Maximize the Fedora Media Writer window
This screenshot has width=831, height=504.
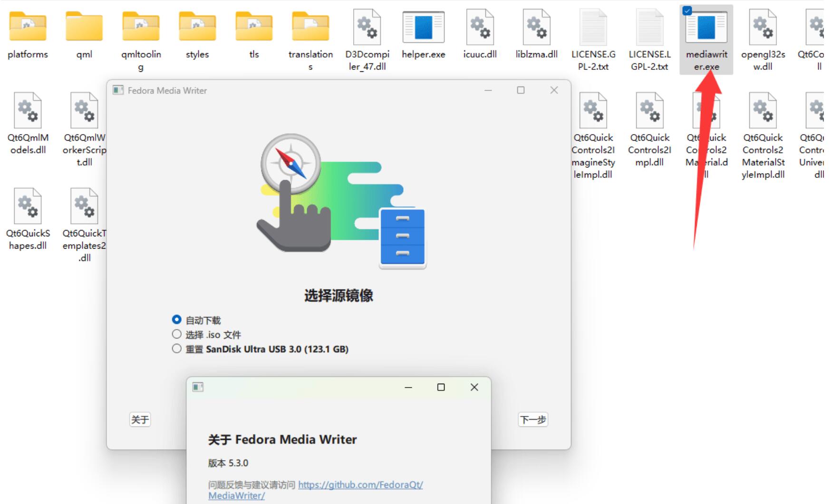click(x=521, y=90)
